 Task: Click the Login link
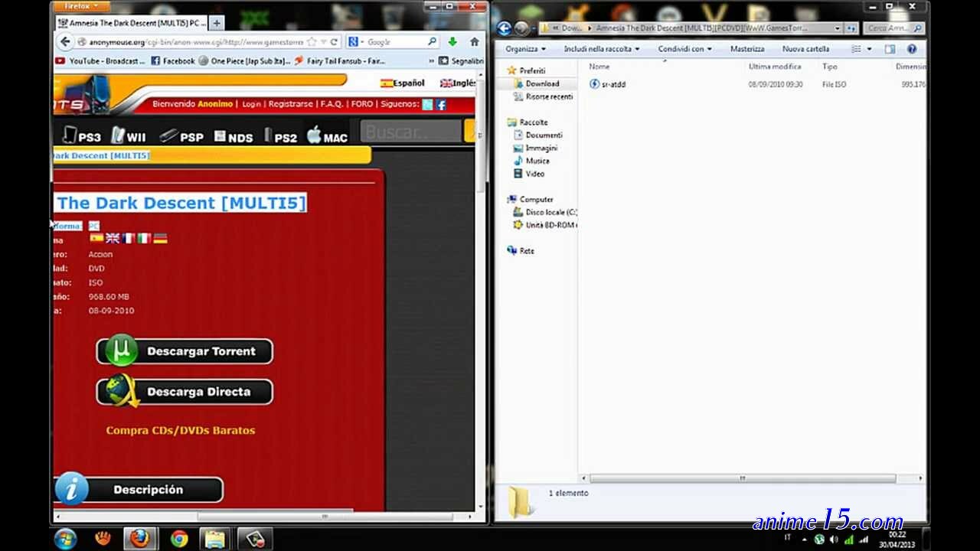point(251,104)
